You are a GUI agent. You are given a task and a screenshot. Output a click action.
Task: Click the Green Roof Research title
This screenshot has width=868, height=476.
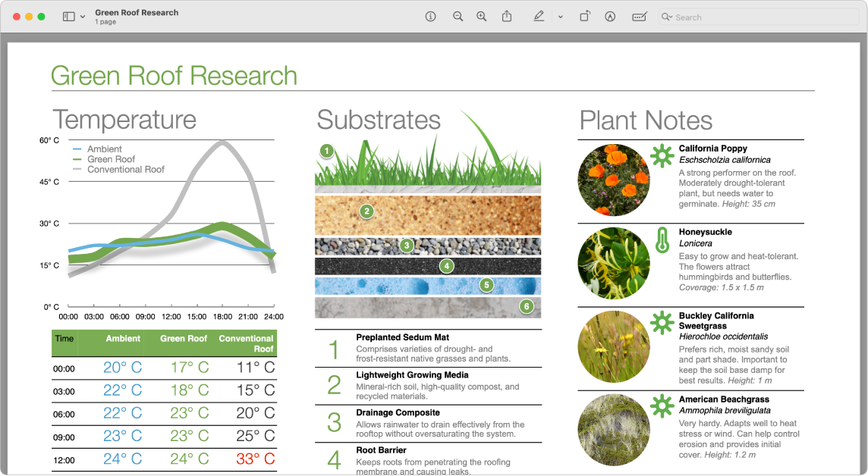coord(174,76)
